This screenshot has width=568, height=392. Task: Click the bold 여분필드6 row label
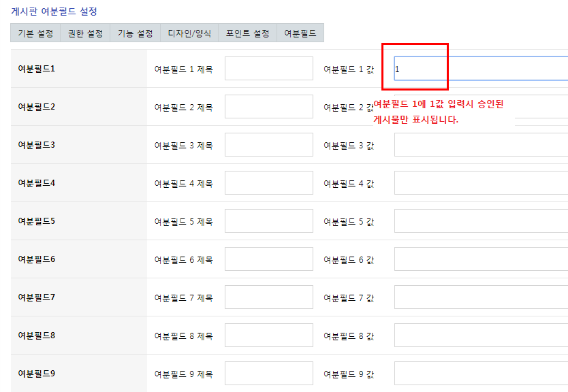[37, 259]
